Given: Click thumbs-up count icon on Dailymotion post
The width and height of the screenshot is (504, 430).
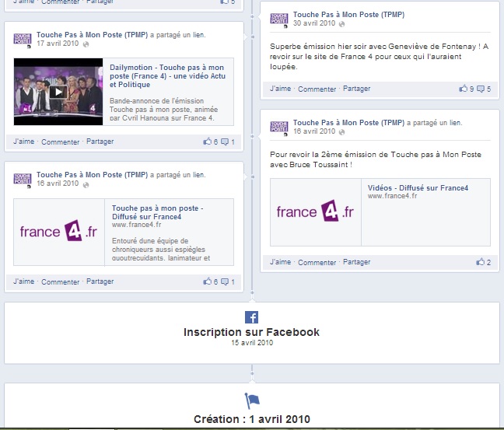Looking at the screenshot, I should [x=208, y=141].
